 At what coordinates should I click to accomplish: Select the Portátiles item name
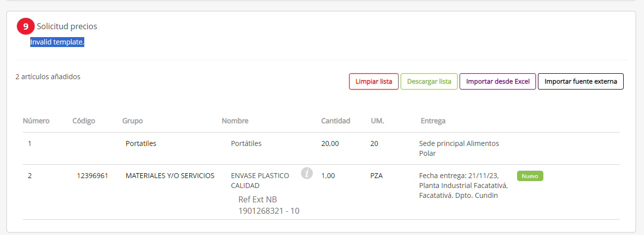246,143
